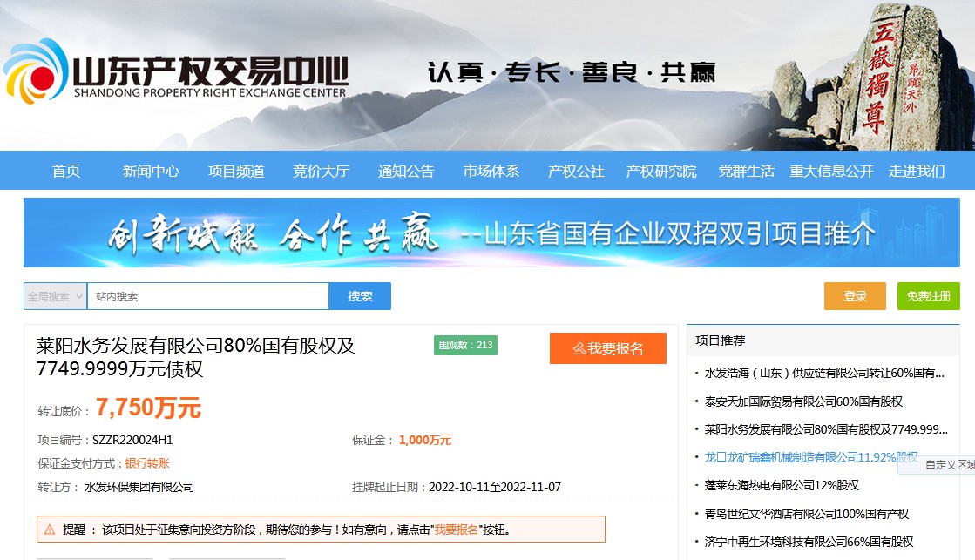
Task: Click the 我要报名 link in the reminder notice
Action: coord(457,530)
